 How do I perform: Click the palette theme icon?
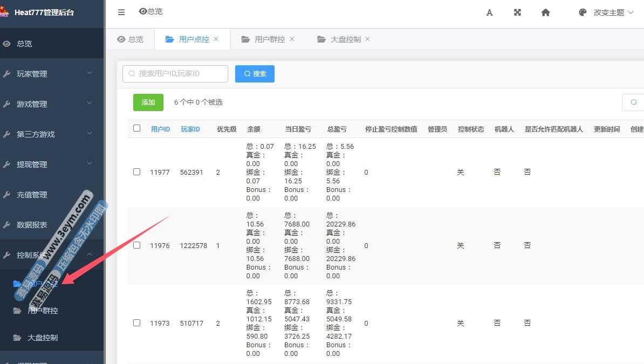click(x=583, y=12)
